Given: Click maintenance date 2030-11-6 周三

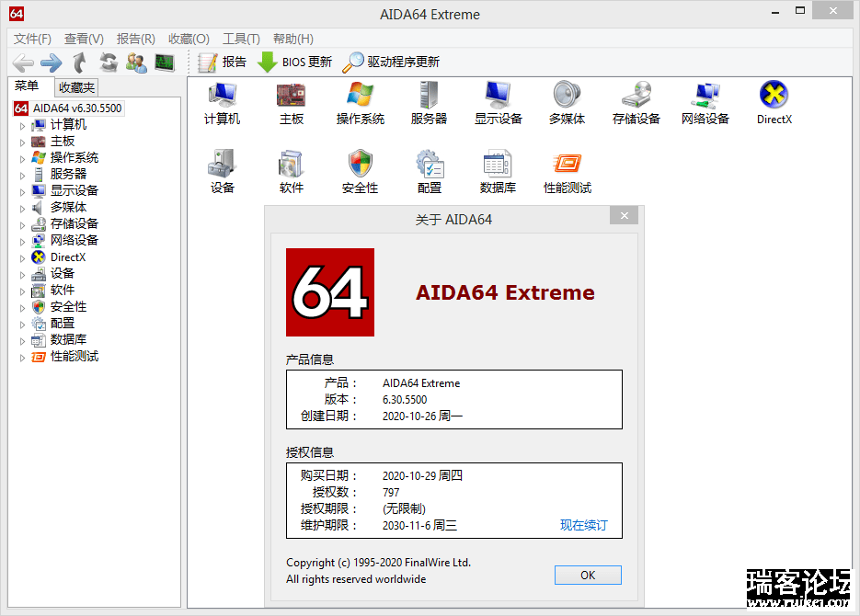Looking at the screenshot, I should 419,525.
